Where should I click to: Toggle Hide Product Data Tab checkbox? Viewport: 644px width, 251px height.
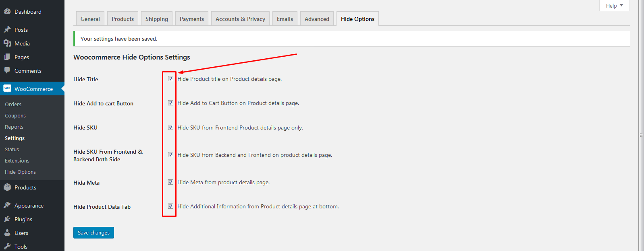coord(171,206)
